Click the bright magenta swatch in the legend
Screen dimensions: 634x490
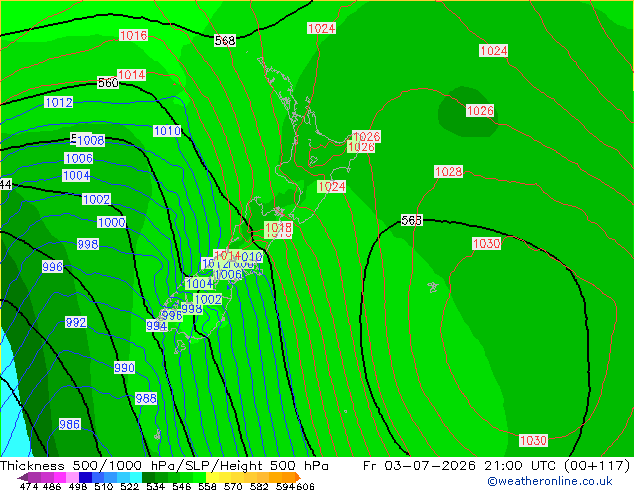click(x=59, y=477)
